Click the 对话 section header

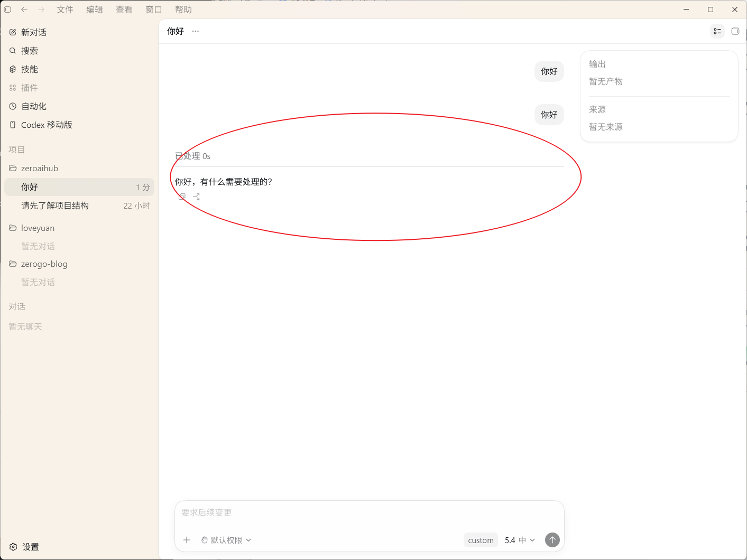17,306
